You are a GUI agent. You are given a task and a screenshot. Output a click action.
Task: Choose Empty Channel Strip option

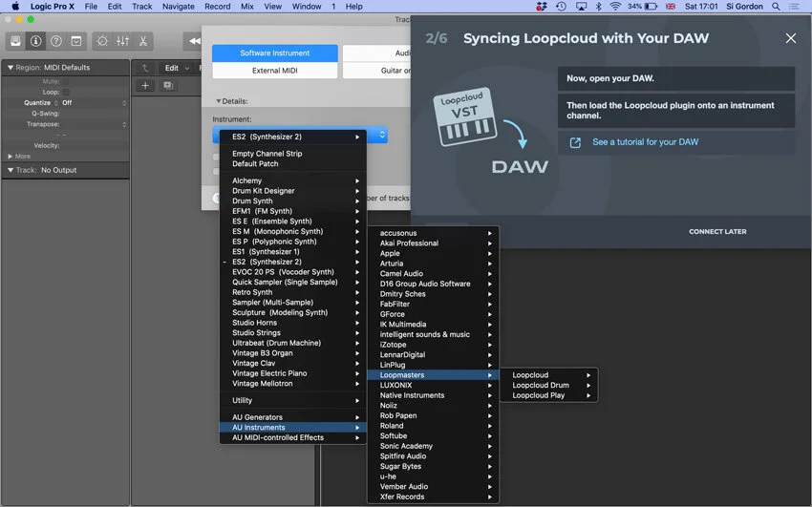(292, 154)
